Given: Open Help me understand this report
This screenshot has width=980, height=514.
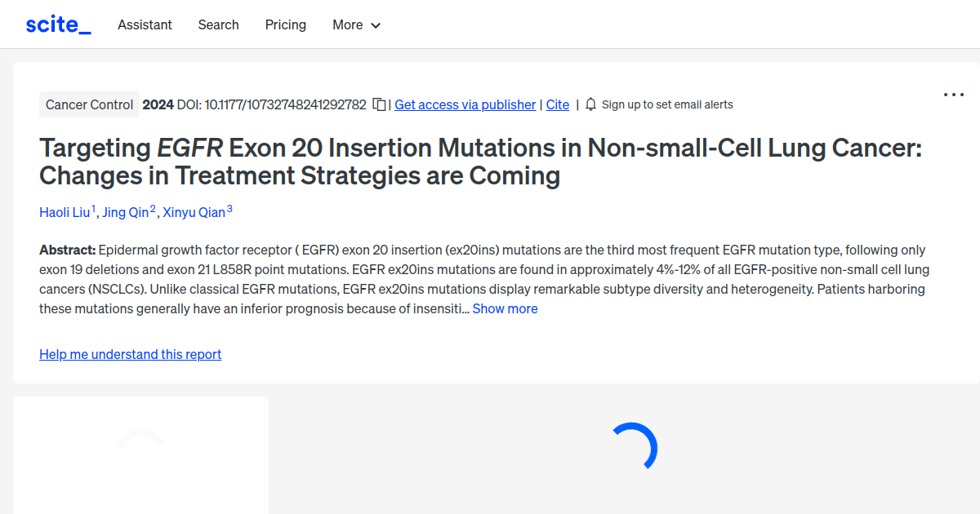Looking at the screenshot, I should point(130,354).
